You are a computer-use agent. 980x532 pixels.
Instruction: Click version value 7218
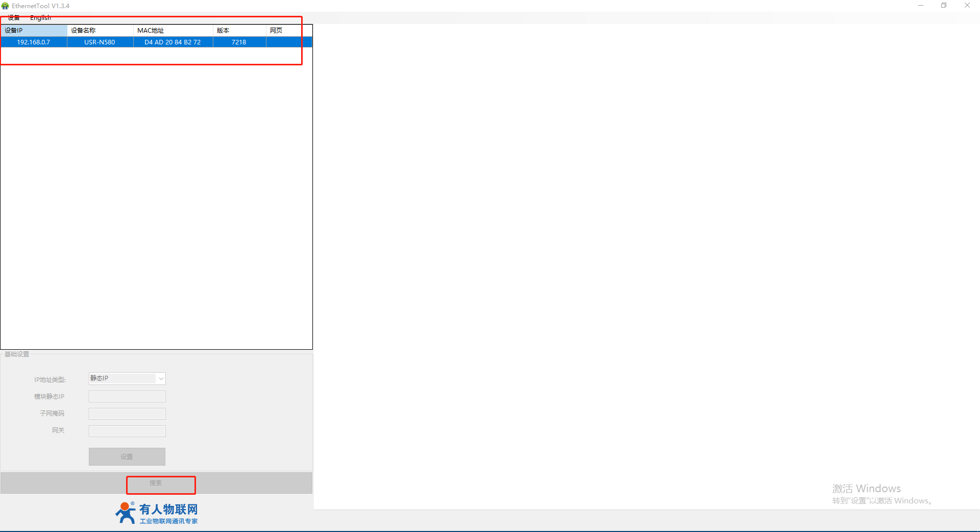point(239,42)
